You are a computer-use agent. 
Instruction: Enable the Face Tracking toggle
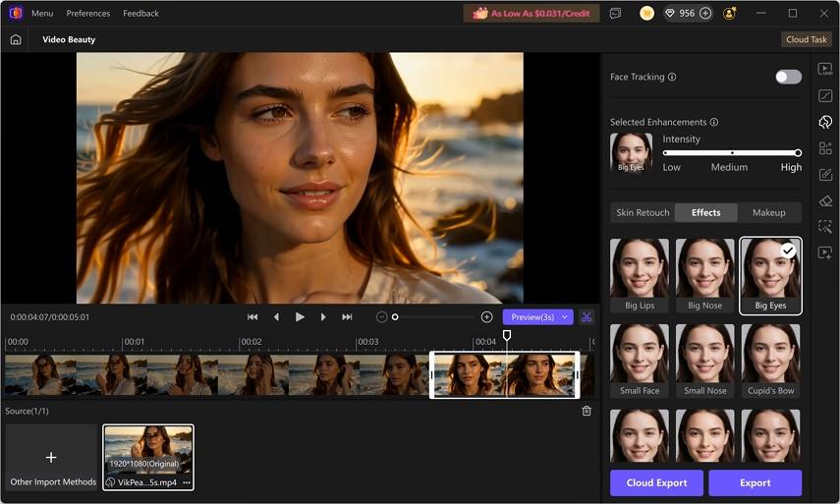[788, 77]
